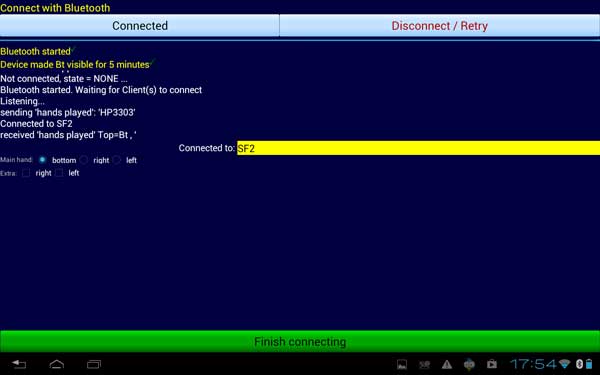Viewport: 600px width, 375px height.
Task: Click the received 'hands played' Top=Bt line
Action: click(68, 135)
